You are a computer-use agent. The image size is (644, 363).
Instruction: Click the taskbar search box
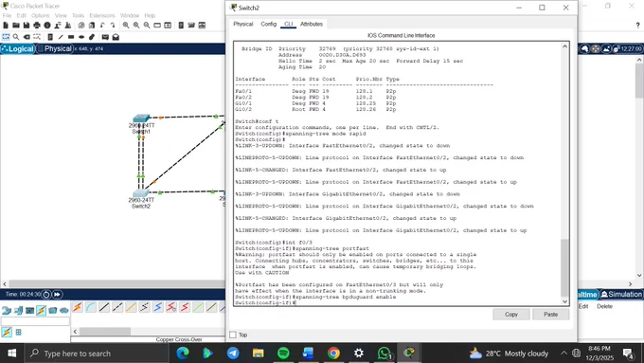(x=98, y=354)
